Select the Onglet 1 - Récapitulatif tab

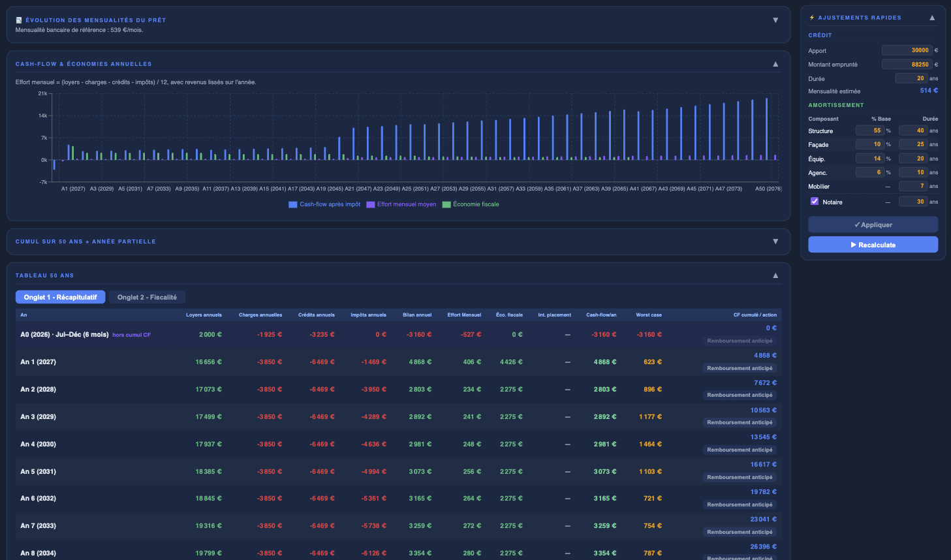point(60,296)
